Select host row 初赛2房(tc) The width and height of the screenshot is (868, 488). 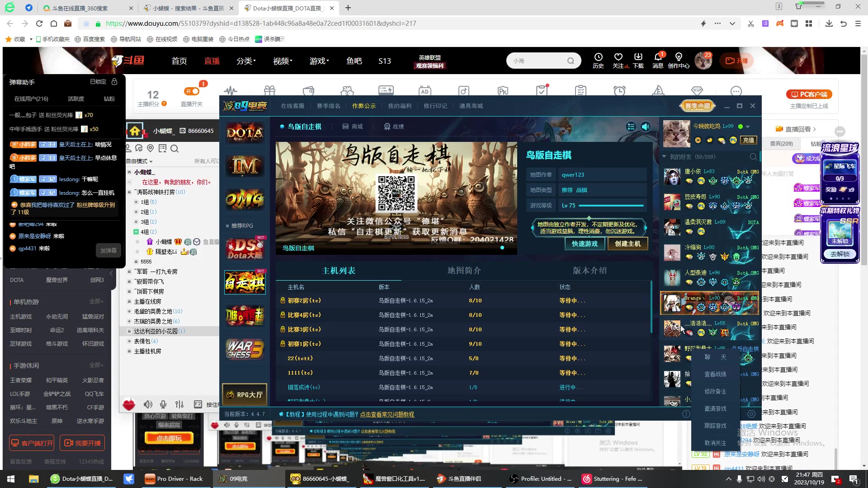[x=463, y=300]
